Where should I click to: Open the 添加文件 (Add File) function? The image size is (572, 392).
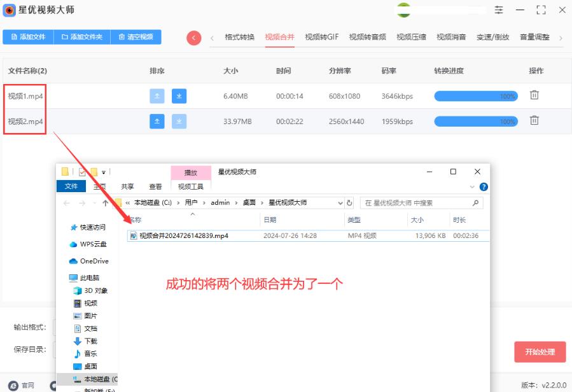[x=27, y=37]
